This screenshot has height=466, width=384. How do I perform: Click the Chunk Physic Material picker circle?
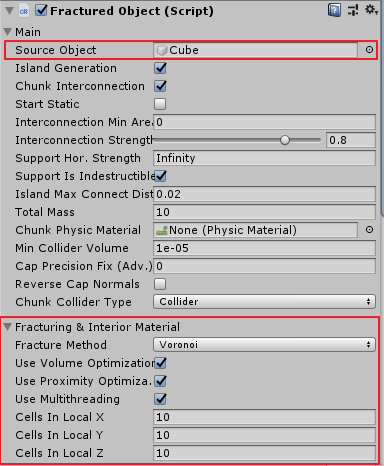tap(369, 230)
